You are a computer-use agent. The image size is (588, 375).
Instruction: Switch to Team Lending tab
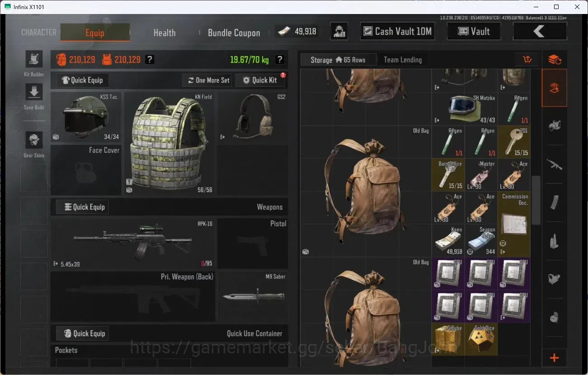coord(403,60)
